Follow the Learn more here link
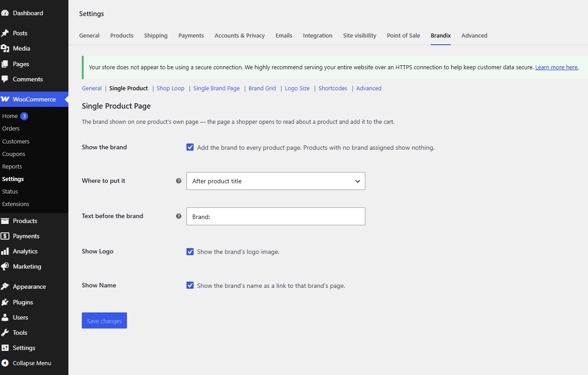This screenshot has width=588, height=375. pyautogui.click(x=557, y=67)
